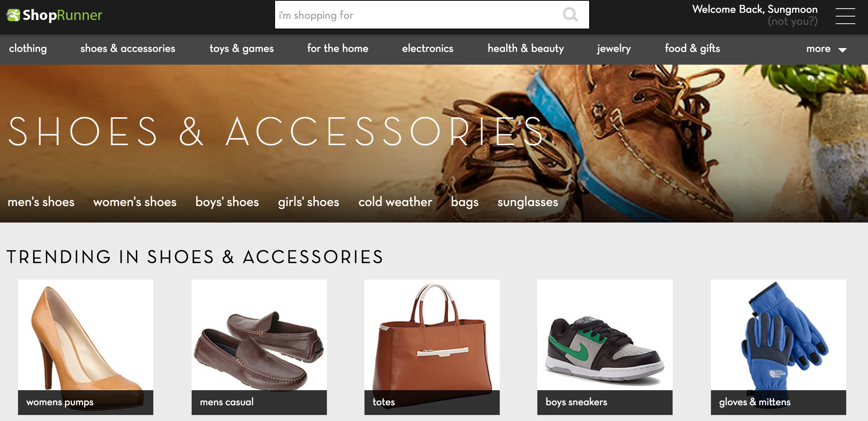Open the hamburger menu icon

[x=845, y=16]
